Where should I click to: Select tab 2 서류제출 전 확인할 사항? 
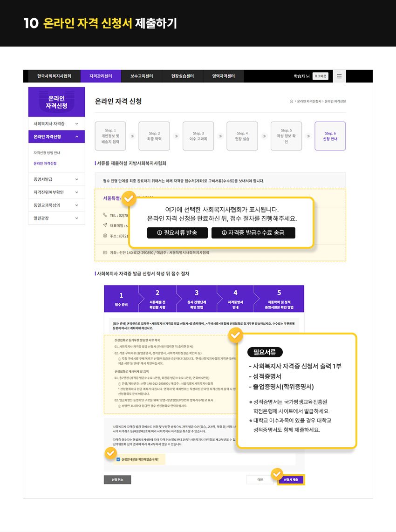[157, 299]
